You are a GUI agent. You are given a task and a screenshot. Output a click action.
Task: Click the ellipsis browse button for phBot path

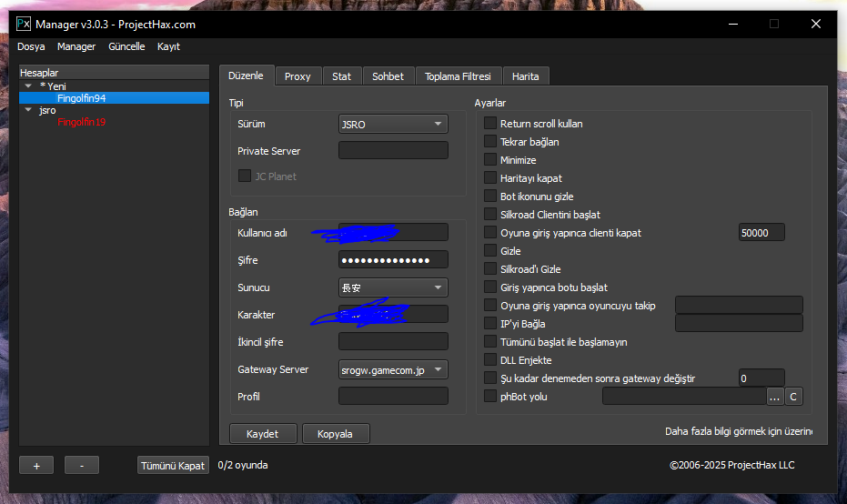coord(774,397)
